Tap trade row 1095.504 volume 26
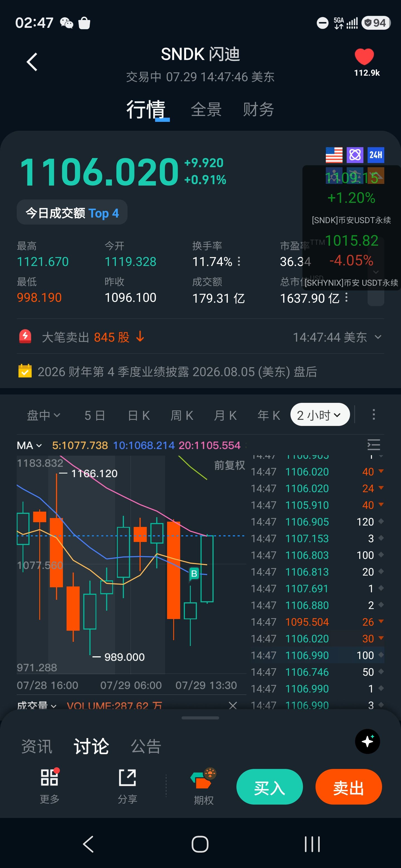Image resolution: width=401 pixels, height=868 pixels. click(x=317, y=622)
